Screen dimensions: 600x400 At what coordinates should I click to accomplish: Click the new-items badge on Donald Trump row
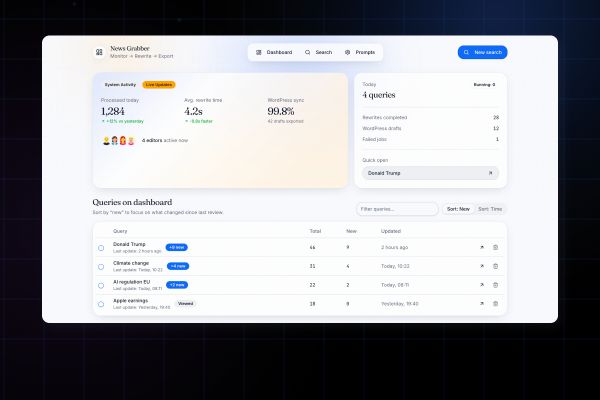176,247
